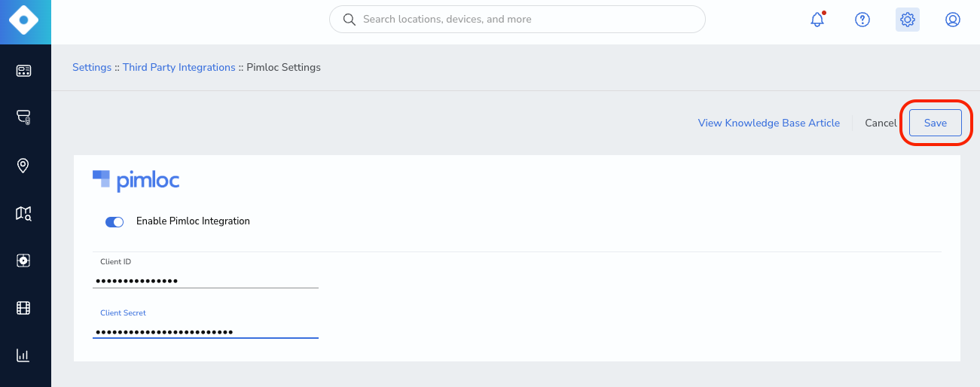Click into the Client Secret field
The height and width of the screenshot is (387, 980).
(x=206, y=331)
